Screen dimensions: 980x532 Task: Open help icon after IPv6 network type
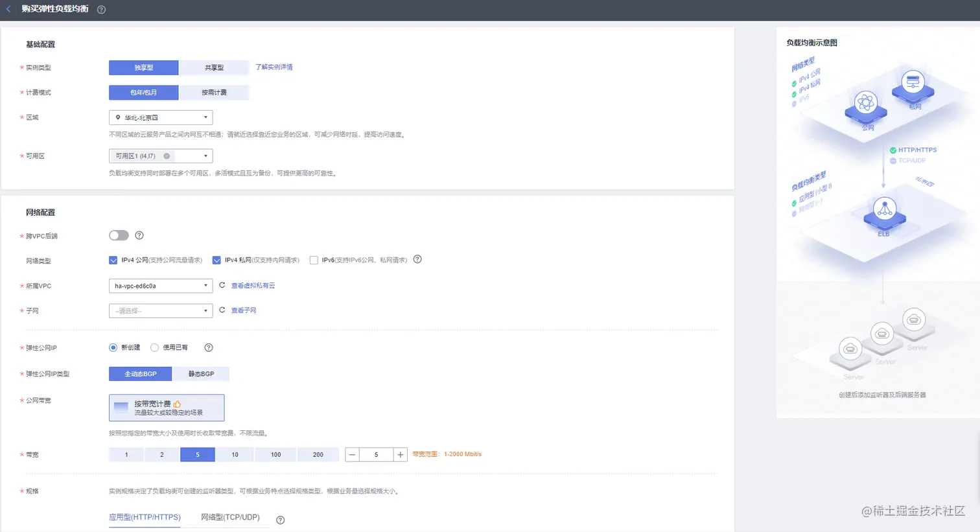(417, 259)
